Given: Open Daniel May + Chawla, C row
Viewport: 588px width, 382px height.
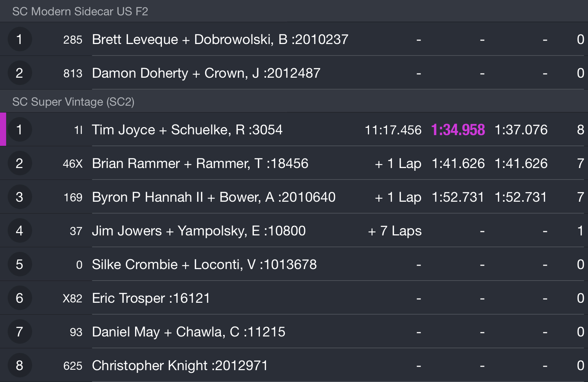Looking at the screenshot, I should click(294, 332).
